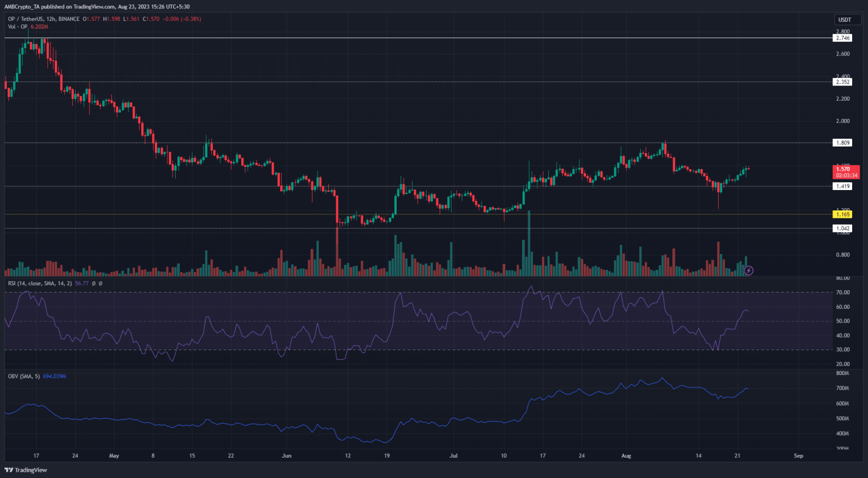Click the yellow 1.165 price level tag
The image size is (868, 478).
pyautogui.click(x=843, y=214)
